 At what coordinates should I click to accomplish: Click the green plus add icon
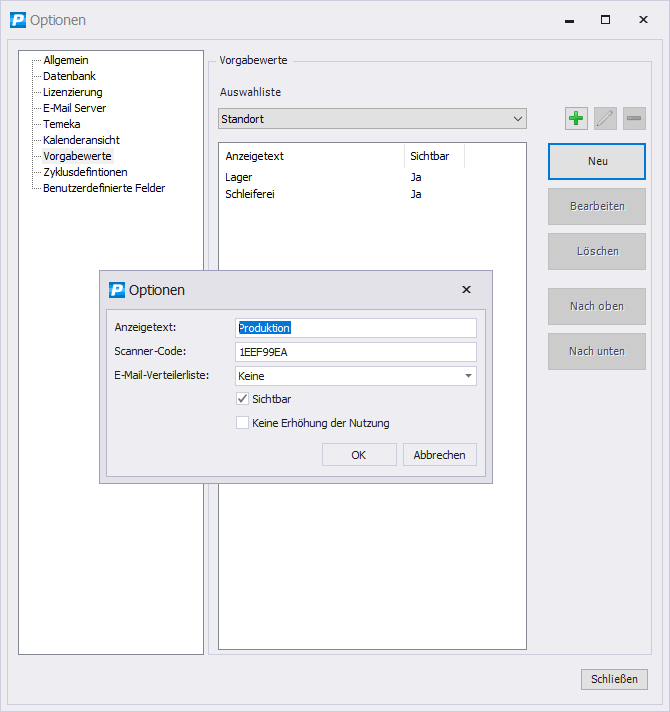point(576,119)
